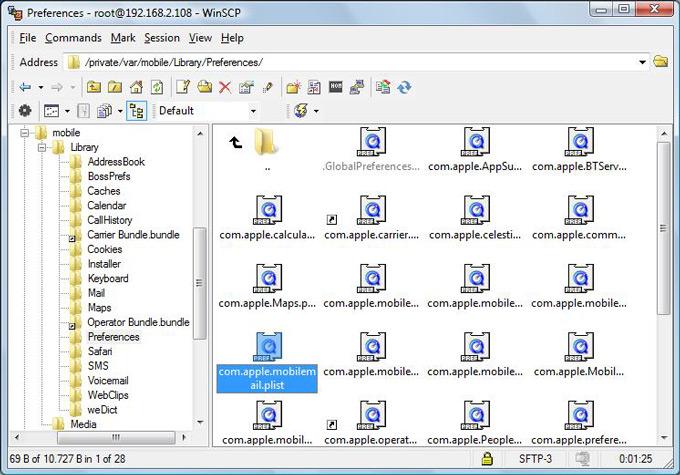The image size is (680, 475).
Task: Go to the parent directory toolbar icon
Action: 94,87
